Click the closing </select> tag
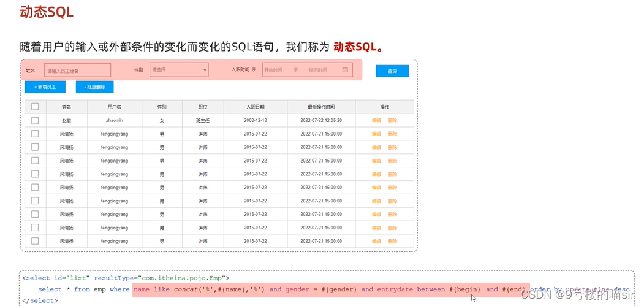This screenshot has height=306, width=644. 40,300
